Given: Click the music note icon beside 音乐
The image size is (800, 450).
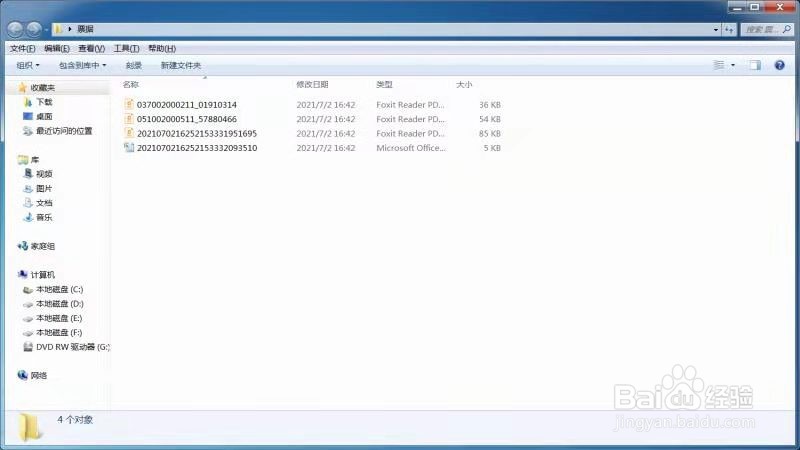Looking at the screenshot, I should point(28,217).
